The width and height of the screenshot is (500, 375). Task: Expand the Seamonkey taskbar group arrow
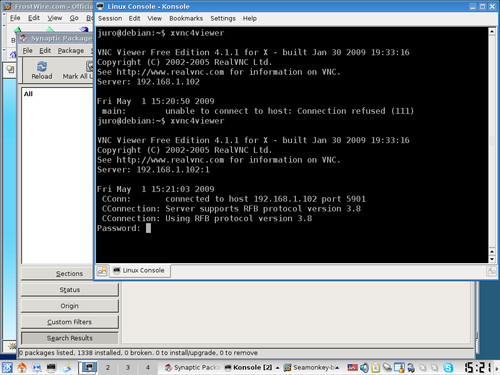337,368
